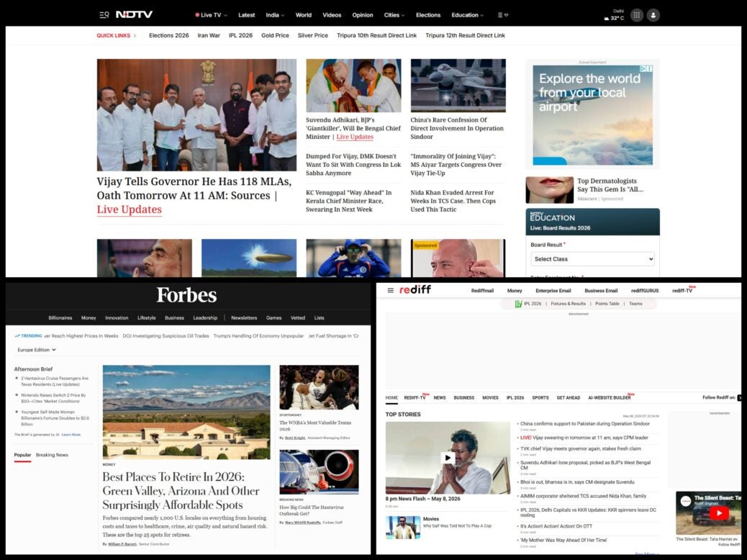Switch to Forbes Breaking News tab

point(52,455)
